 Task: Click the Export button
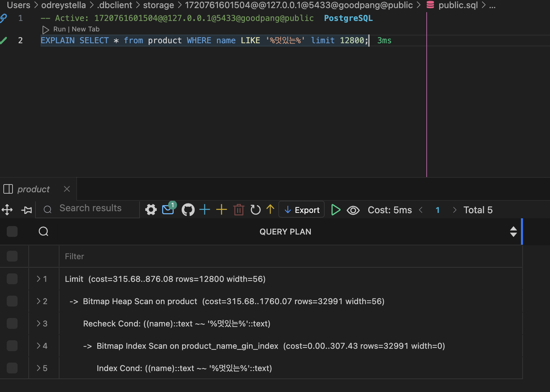(x=302, y=210)
